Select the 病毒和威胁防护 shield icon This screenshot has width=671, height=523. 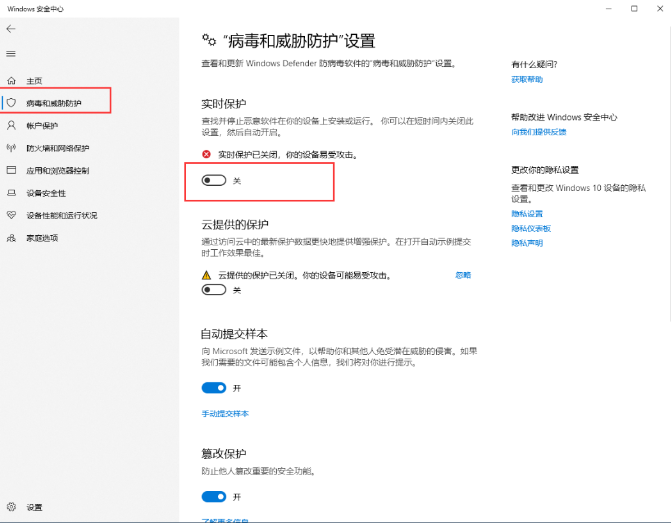coord(12,103)
